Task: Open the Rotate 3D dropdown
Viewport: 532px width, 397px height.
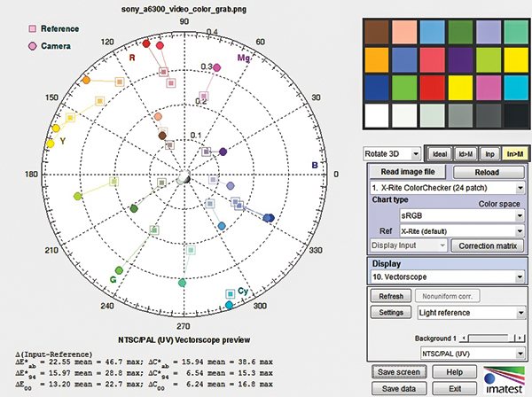Action: click(392, 154)
